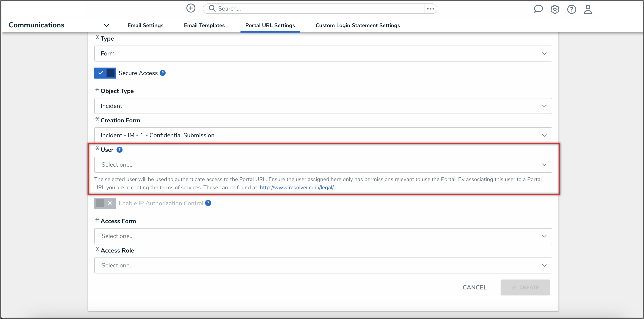
Task: Open the chat messages icon
Action: [538, 9]
